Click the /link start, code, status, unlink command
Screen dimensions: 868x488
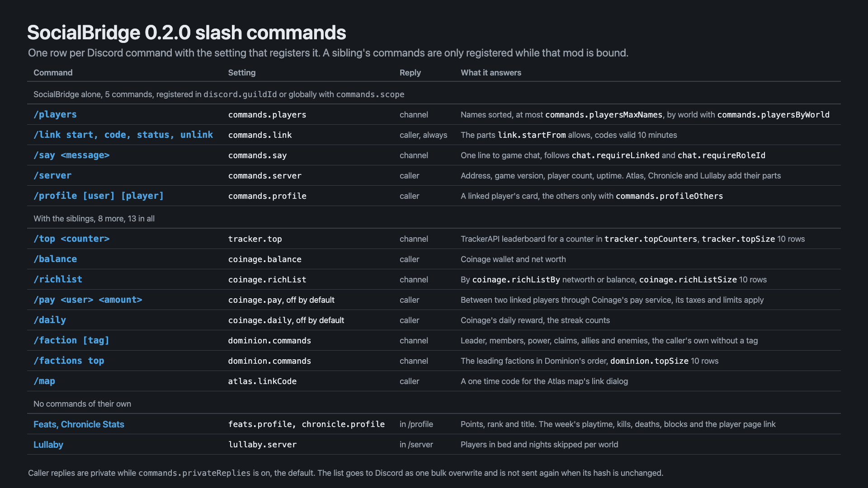point(123,135)
